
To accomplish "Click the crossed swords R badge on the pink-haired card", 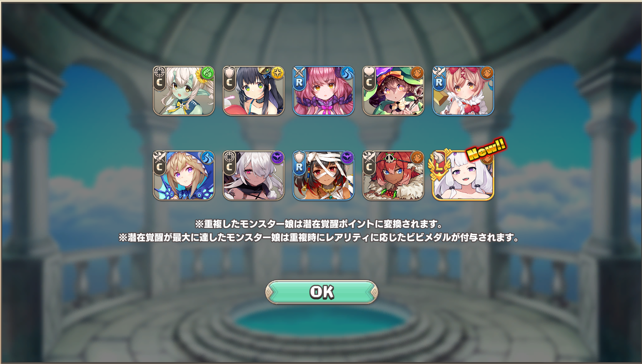I will pos(299,78).
